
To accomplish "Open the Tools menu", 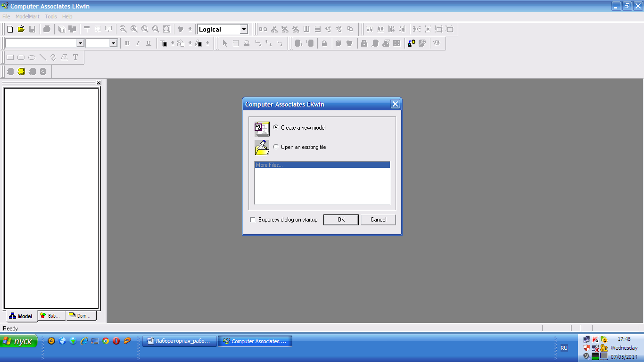I will pos(51,16).
